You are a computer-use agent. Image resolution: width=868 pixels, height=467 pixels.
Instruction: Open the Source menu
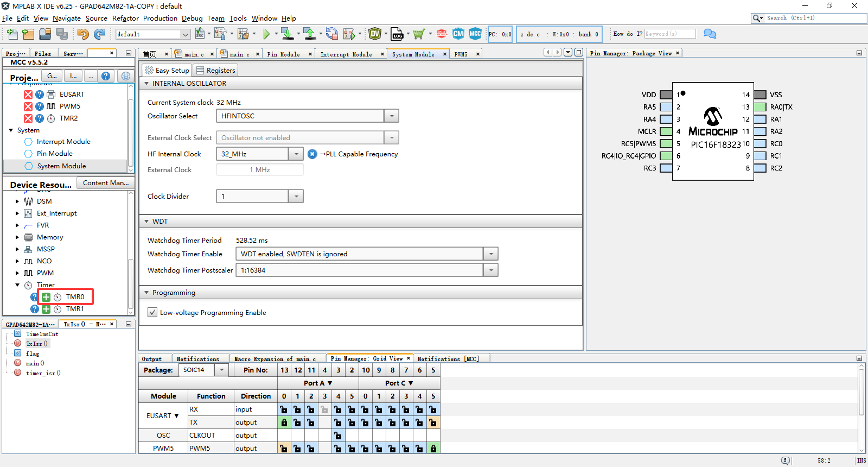coord(97,18)
